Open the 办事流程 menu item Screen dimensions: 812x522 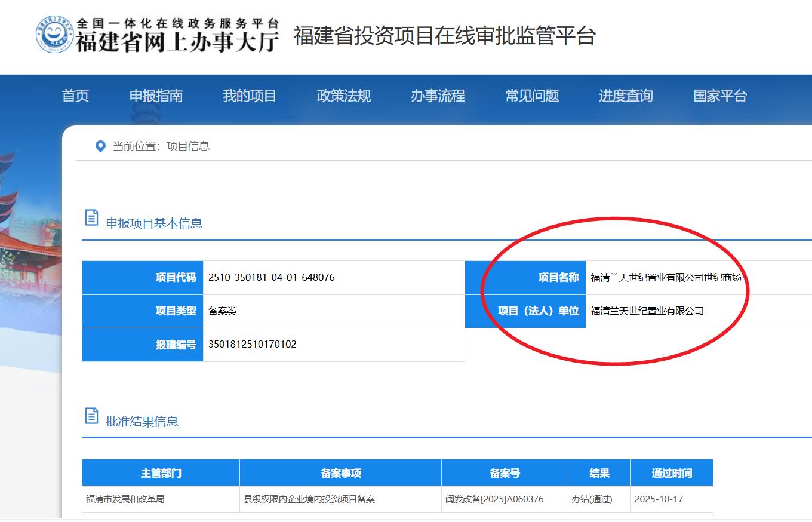coord(438,96)
